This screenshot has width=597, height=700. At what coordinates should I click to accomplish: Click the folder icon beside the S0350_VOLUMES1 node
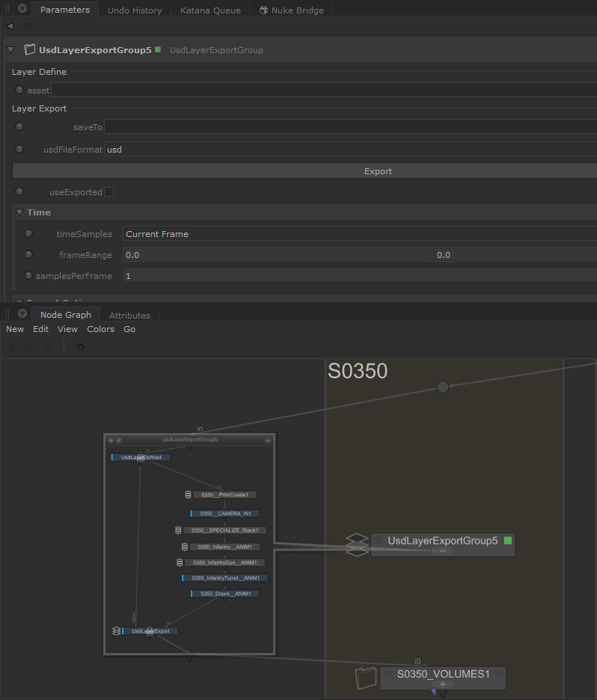[x=366, y=678]
